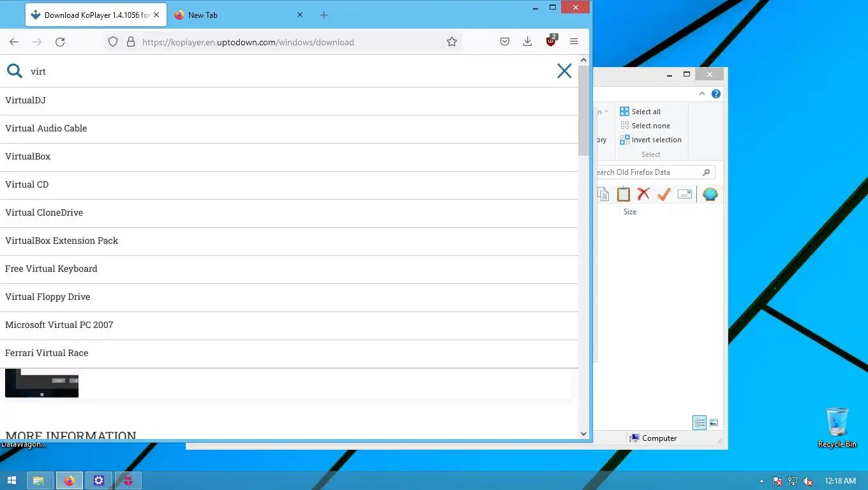Choose the Virtual Audio Cable result
Viewport: 868px width, 490px height.
coord(288,128)
